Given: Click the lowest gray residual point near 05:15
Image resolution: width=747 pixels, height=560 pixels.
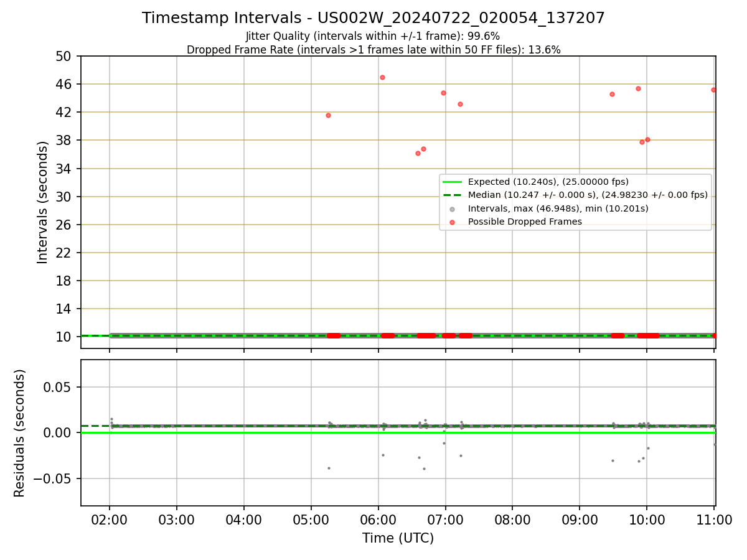Looking at the screenshot, I should point(329,468).
